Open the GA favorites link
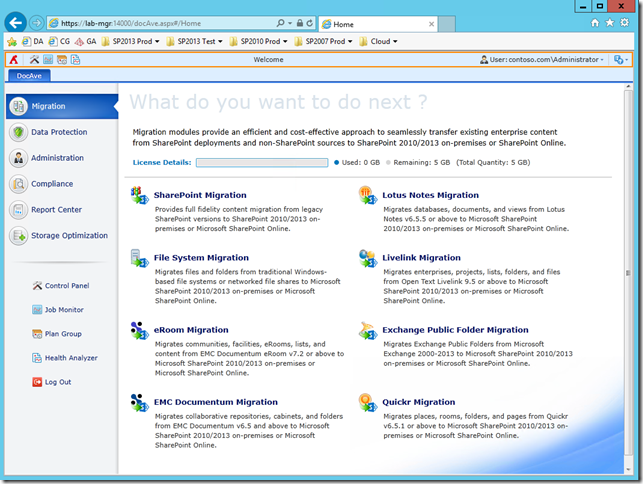This screenshot has height=484, width=643. (85, 41)
